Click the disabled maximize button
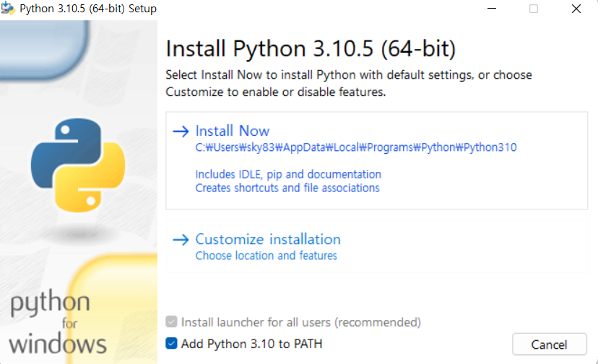Image resolution: width=598 pixels, height=364 pixels. tap(534, 9)
